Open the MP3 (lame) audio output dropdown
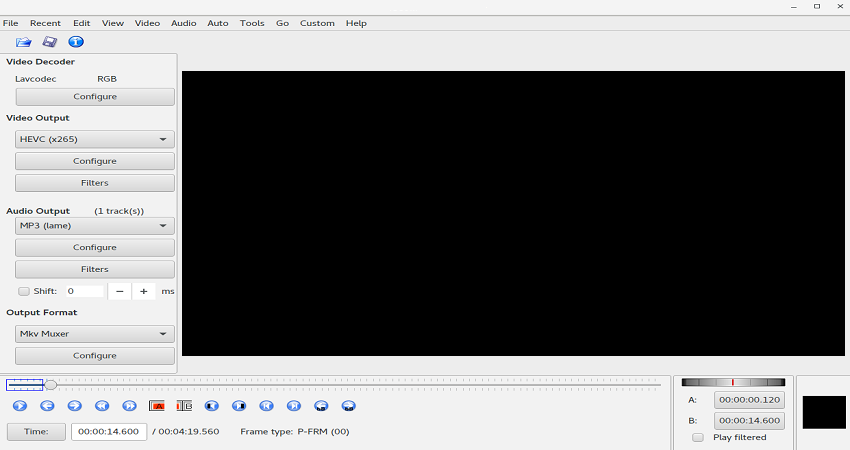 coord(95,226)
